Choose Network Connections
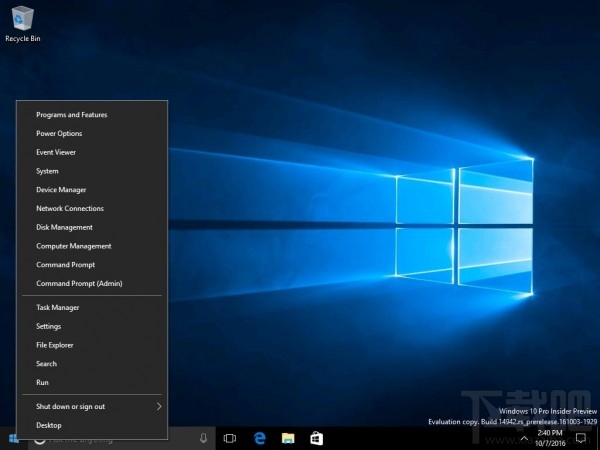 pyautogui.click(x=92, y=209)
